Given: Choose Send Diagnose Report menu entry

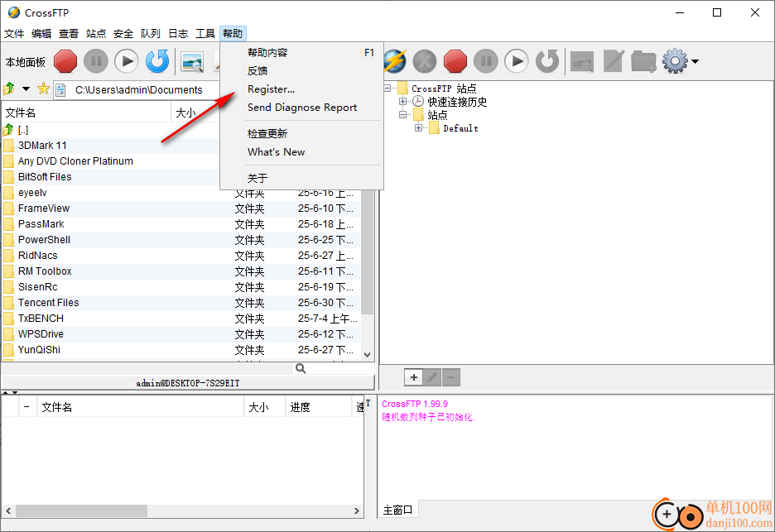Looking at the screenshot, I should pos(301,108).
